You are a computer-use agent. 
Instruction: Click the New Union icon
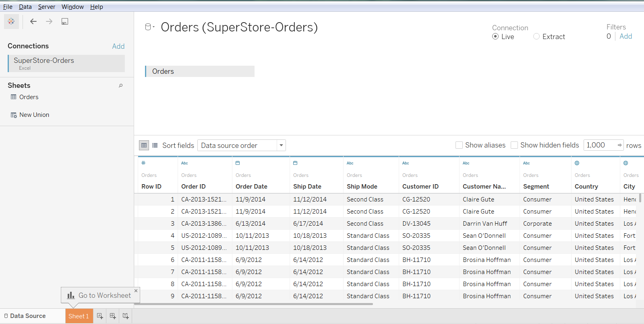14,115
